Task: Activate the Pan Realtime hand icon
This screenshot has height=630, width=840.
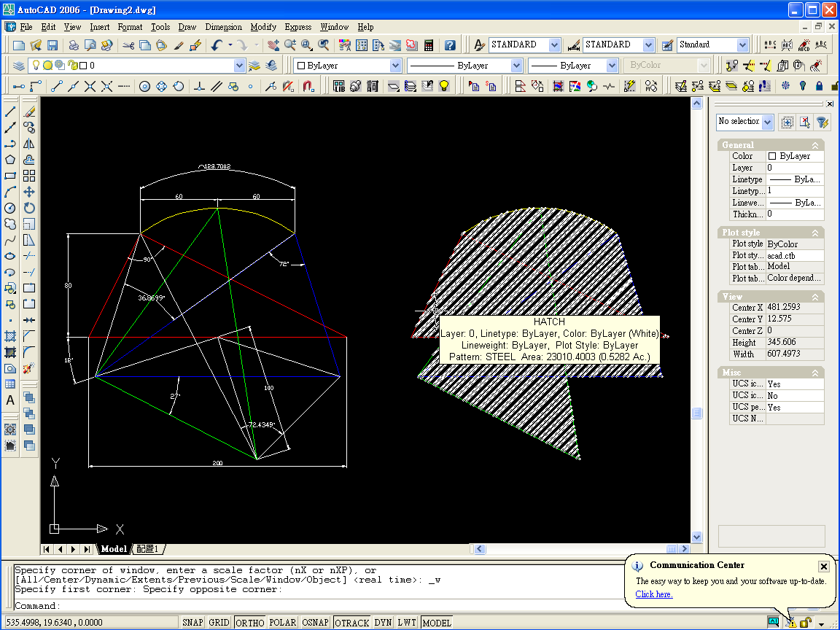Action: pyautogui.click(x=273, y=45)
